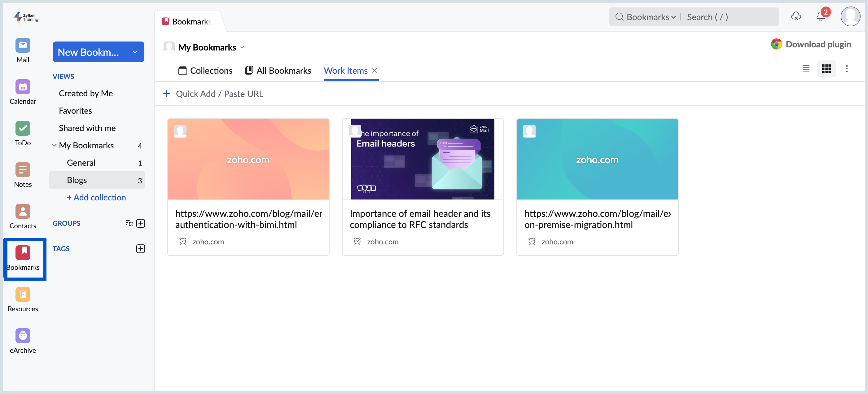
Task: Switch to list view layout
Action: tap(806, 69)
